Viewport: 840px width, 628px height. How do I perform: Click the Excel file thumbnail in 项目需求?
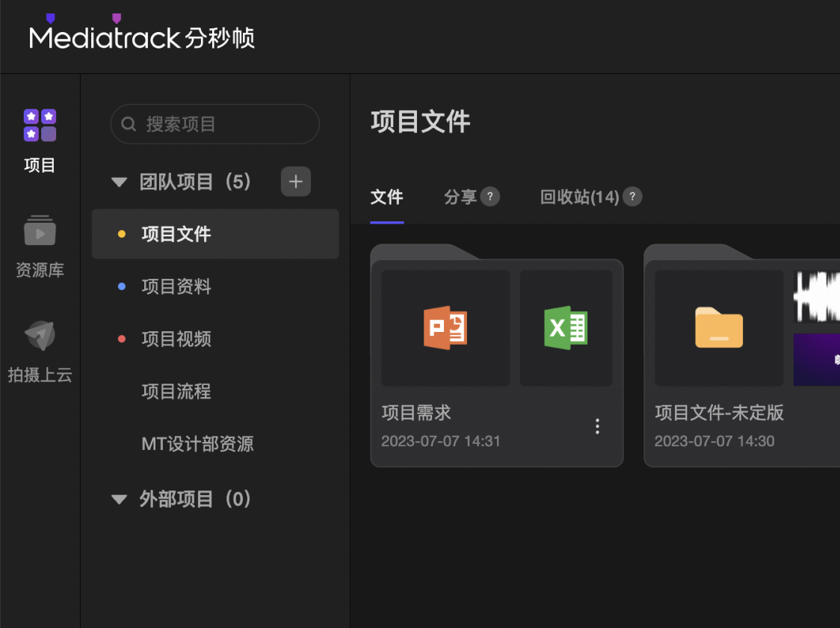[566, 328]
